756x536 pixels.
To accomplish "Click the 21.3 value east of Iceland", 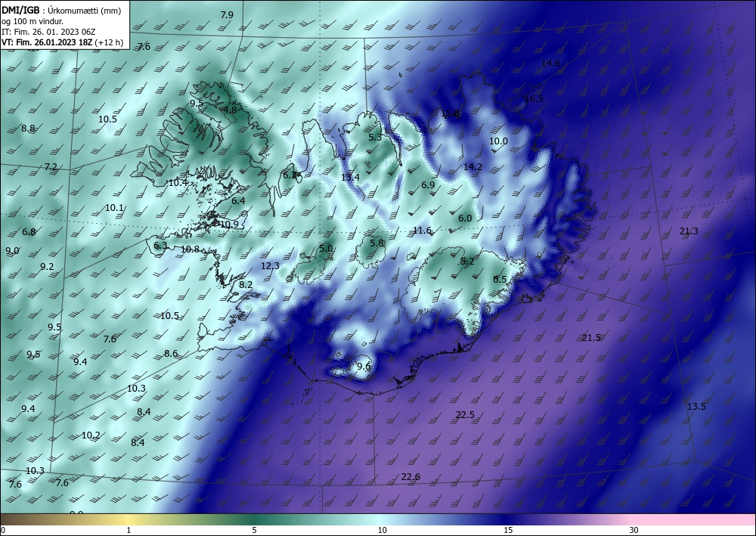I will (689, 231).
